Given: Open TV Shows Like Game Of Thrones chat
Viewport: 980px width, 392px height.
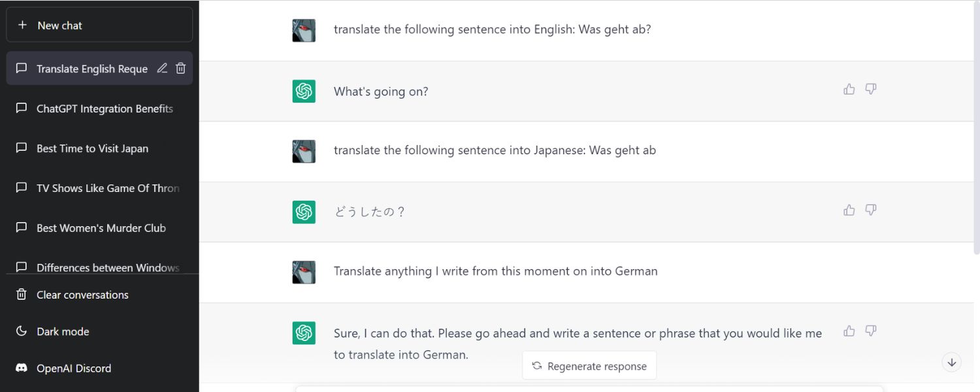Looking at the screenshot, I should tap(106, 188).
